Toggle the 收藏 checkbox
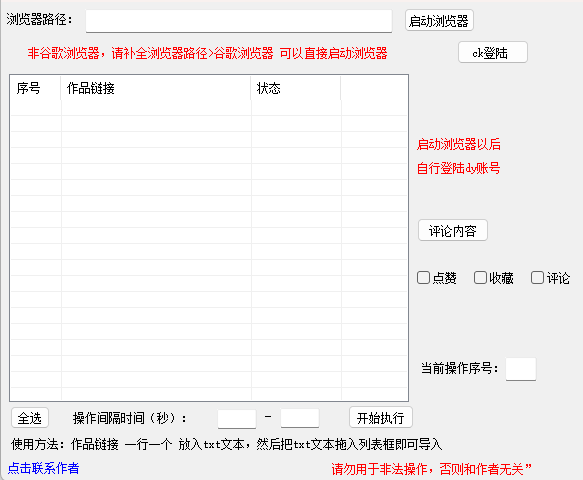583x480 pixels. [480, 277]
